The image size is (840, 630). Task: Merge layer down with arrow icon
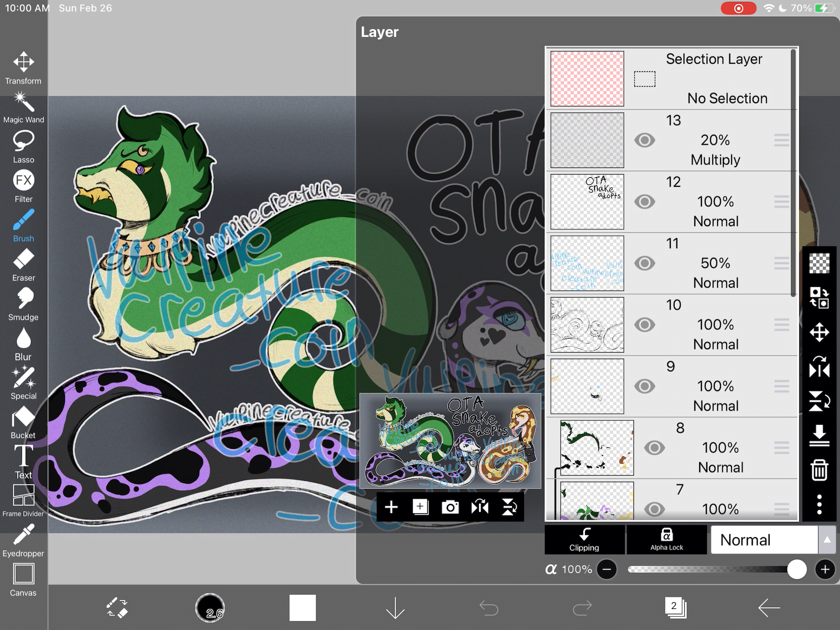point(819,436)
